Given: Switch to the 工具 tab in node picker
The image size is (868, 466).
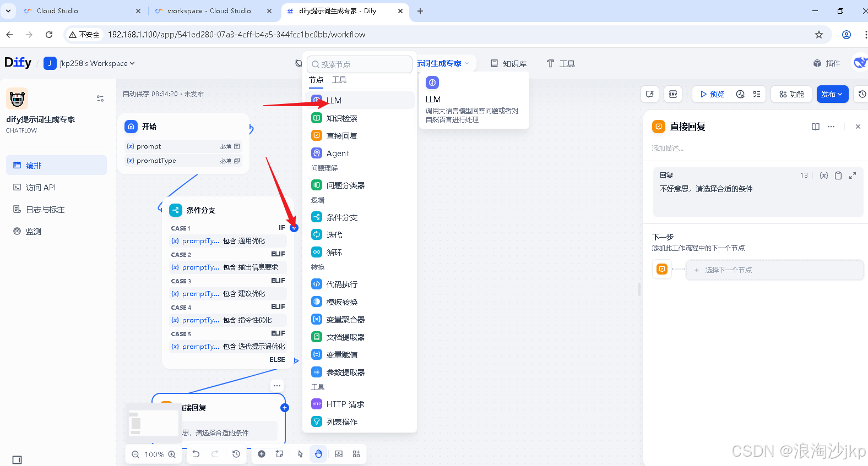Looking at the screenshot, I should point(339,80).
